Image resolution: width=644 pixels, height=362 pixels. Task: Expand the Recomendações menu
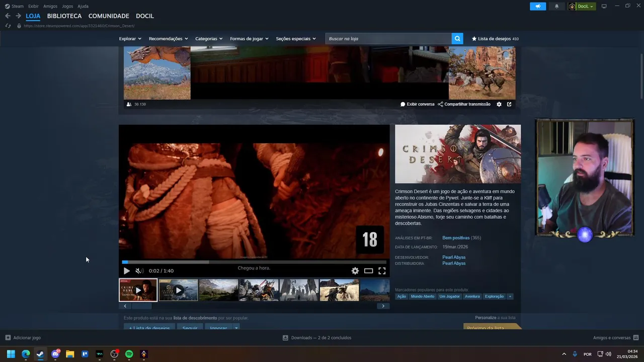point(168,39)
